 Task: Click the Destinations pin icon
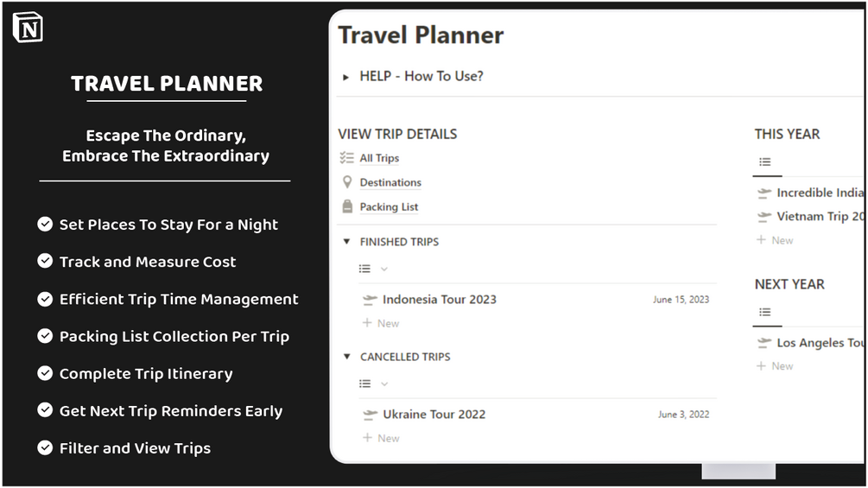click(x=347, y=182)
